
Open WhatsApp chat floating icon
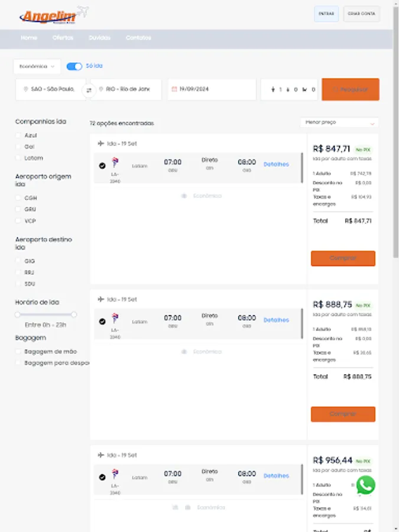point(366,485)
